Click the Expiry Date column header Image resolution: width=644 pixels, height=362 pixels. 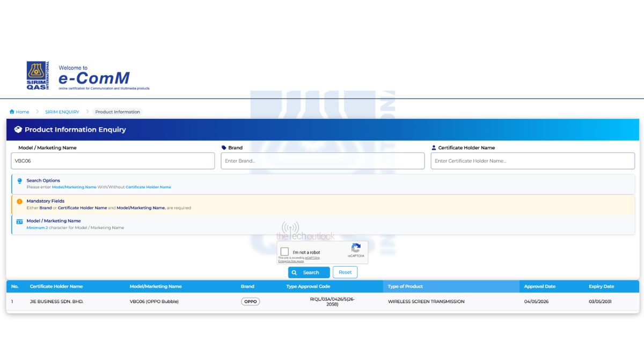(601, 286)
